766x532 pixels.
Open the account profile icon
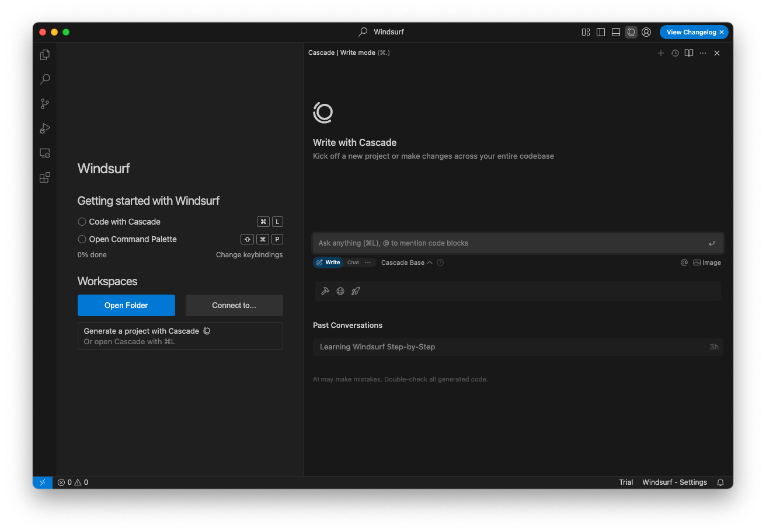click(x=646, y=32)
